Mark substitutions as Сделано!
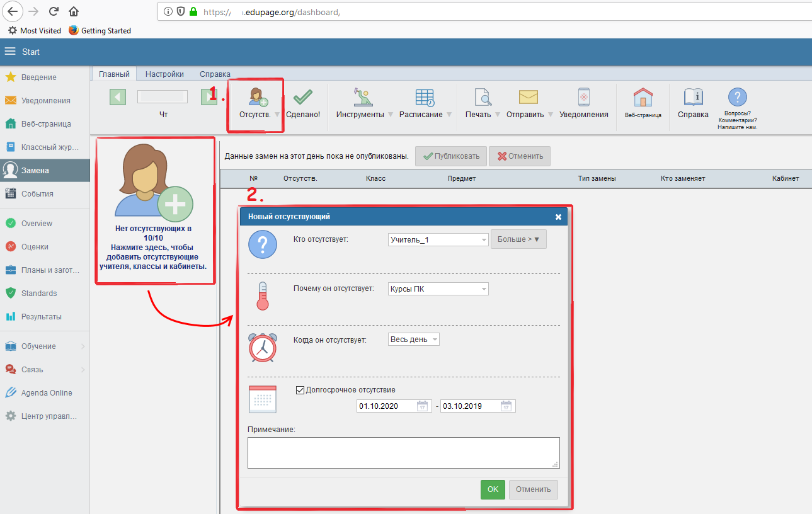The width and height of the screenshot is (812, 514). click(x=303, y=103)
